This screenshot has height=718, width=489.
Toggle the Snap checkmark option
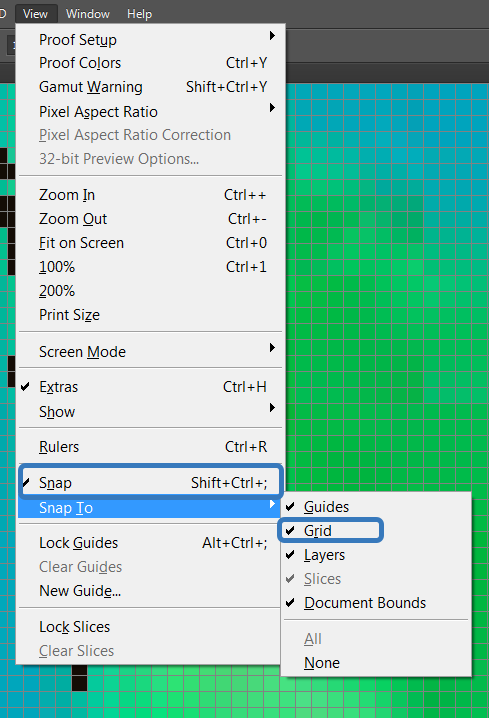pyautogui.click(x=150, y=483)
